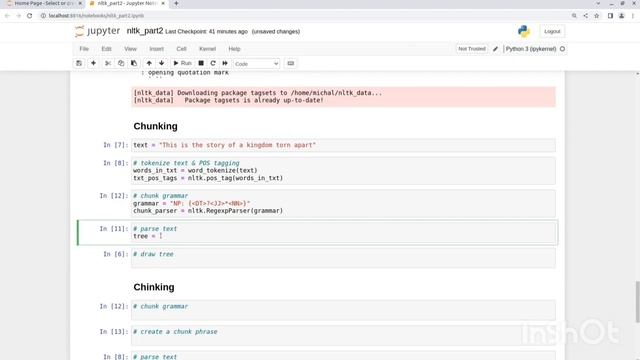
Task: Open browser profile icon
Action: tap(621, 16)
